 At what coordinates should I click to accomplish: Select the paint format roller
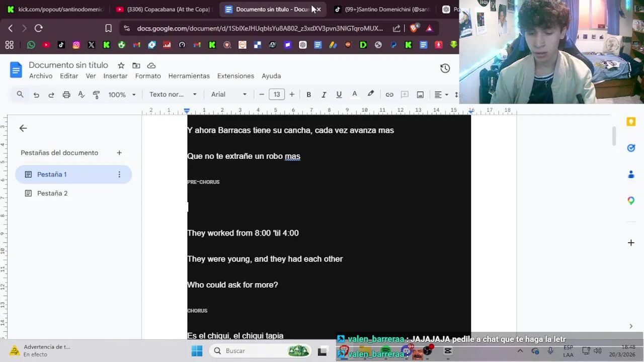(x=97, y=95)
